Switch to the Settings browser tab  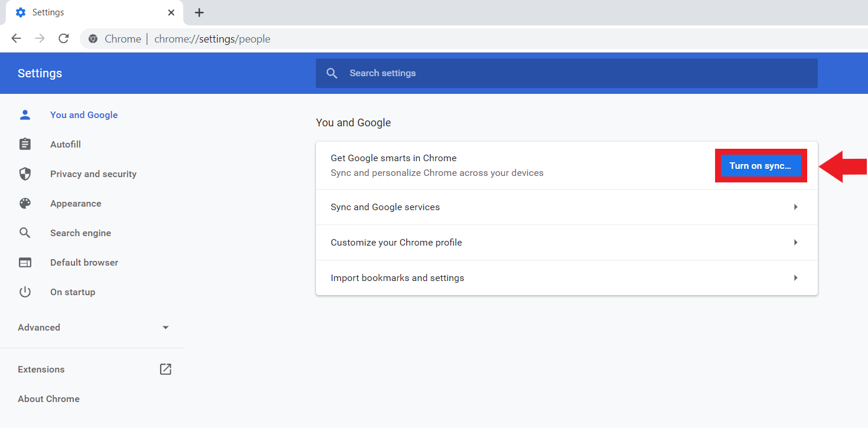(89, 12)
